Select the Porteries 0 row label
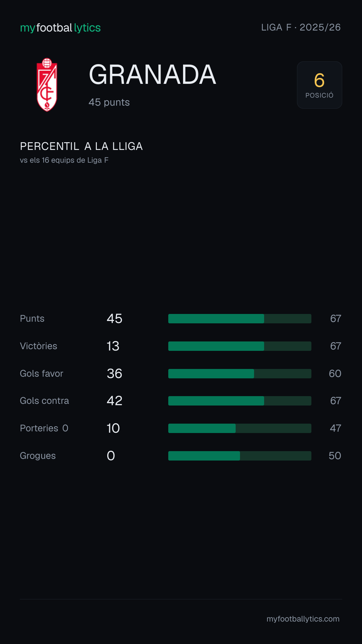This screenshot has width=362, height=644. tap(44, 428)
